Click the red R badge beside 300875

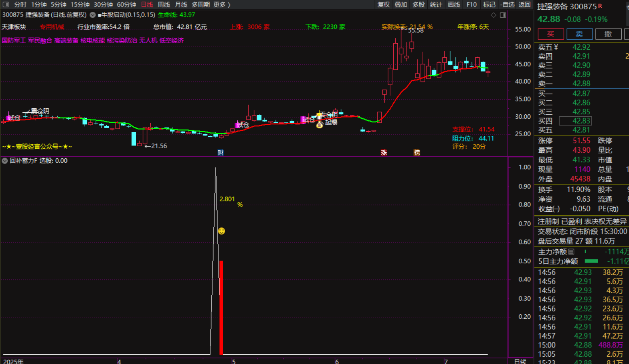(x=600, y=6)
